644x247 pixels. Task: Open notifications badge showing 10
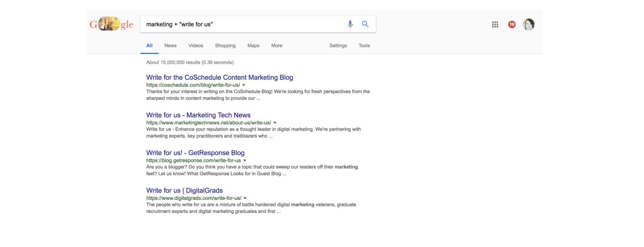512,24
